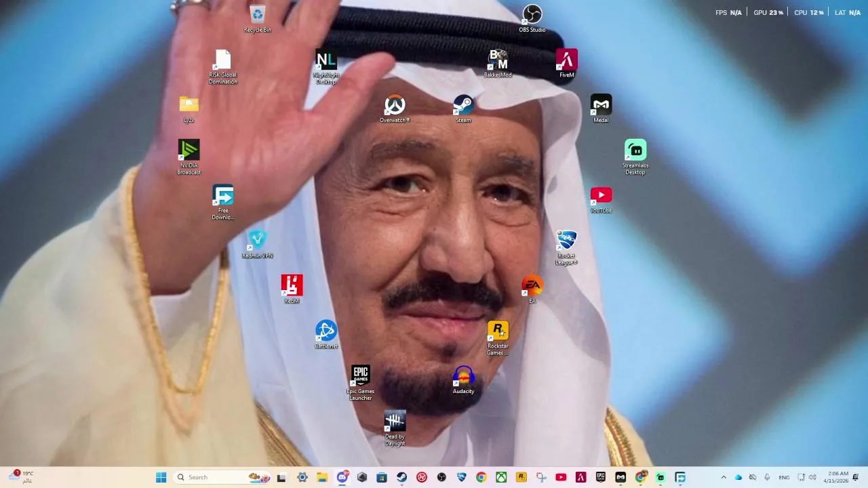This screenshot has width=868, height=488.
Task: Click the taskbar Search box
Action: point(223,477)
